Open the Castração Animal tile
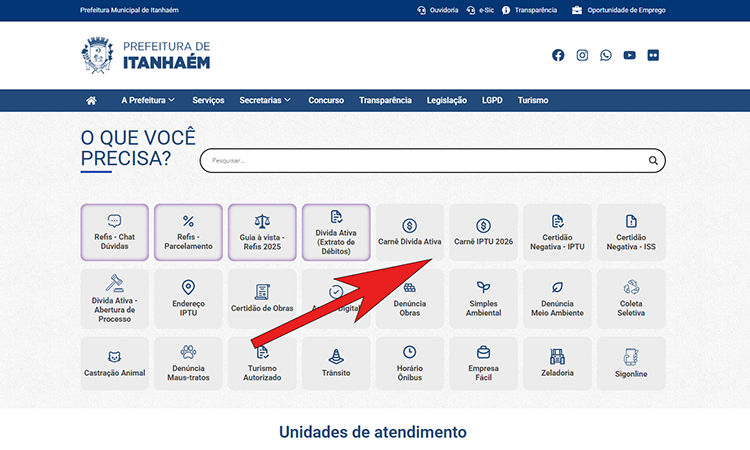This screenshot has height=450, width=750. [x=114, y=364]
